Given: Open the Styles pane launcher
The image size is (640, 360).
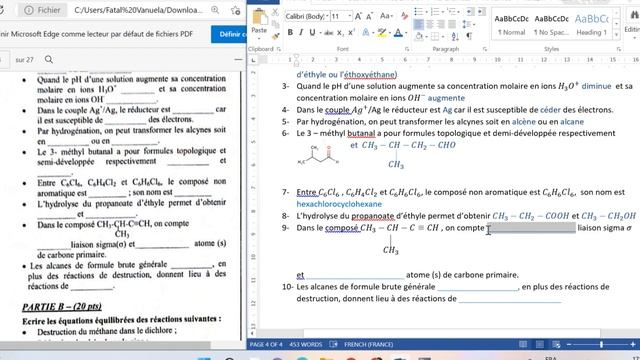Looking at the screenshot, I should [619, 49].
